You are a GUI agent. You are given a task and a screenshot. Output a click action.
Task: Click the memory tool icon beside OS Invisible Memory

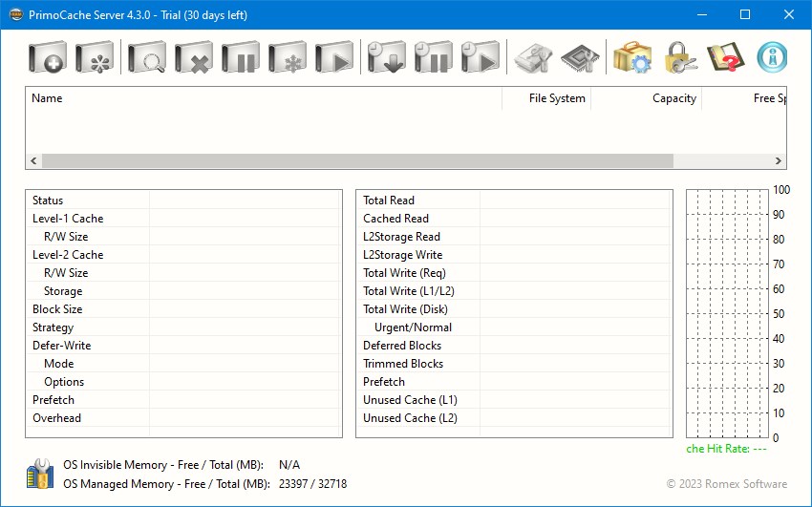click(x=40, y=474)
